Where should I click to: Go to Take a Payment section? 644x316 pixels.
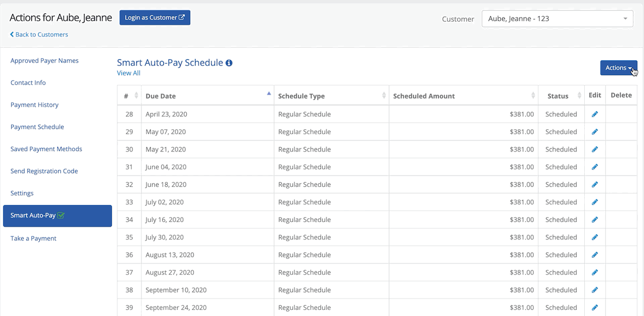tap(34, 238)
